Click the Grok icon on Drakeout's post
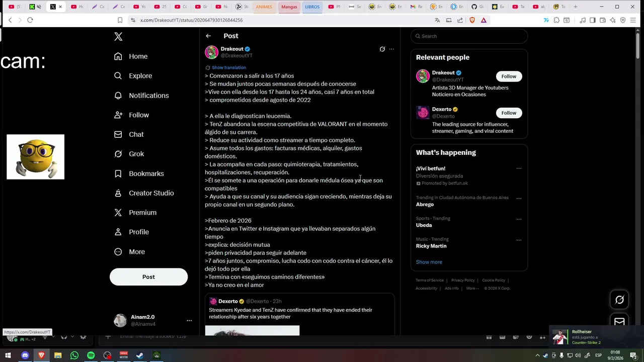The height and width of the screenshot is (362, 644). click(382, 49)
